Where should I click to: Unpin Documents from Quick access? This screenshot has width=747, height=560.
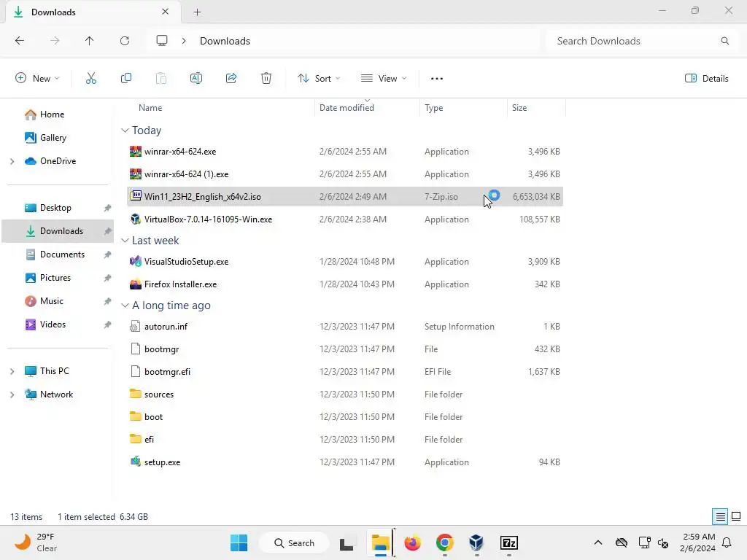108,254
